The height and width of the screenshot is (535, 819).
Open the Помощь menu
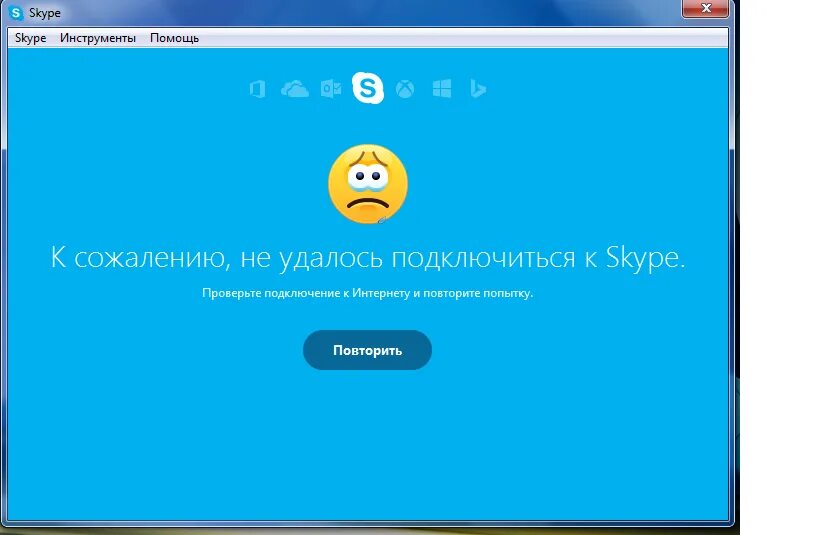point(174,38)
